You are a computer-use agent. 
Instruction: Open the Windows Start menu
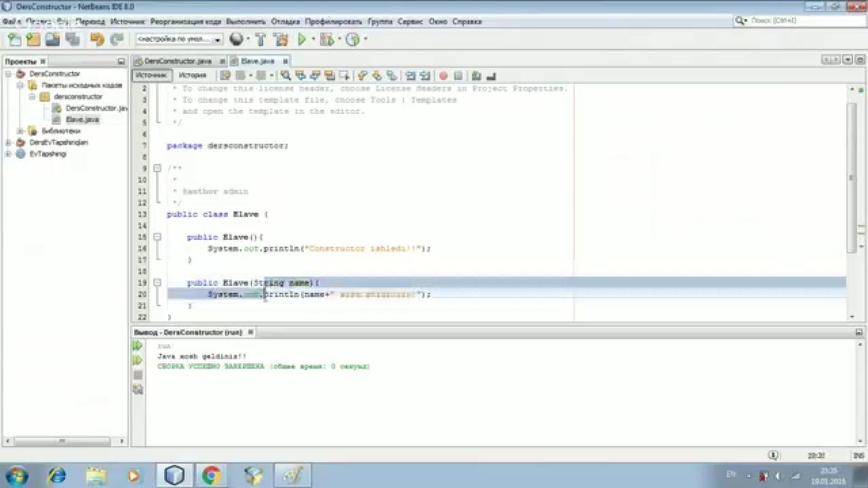coord(16,474)
